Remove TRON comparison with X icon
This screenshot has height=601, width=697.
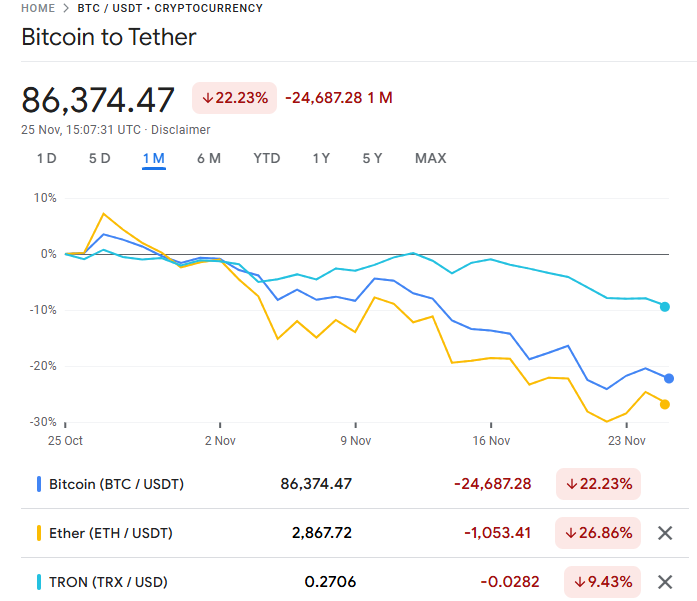coord(665,582)
